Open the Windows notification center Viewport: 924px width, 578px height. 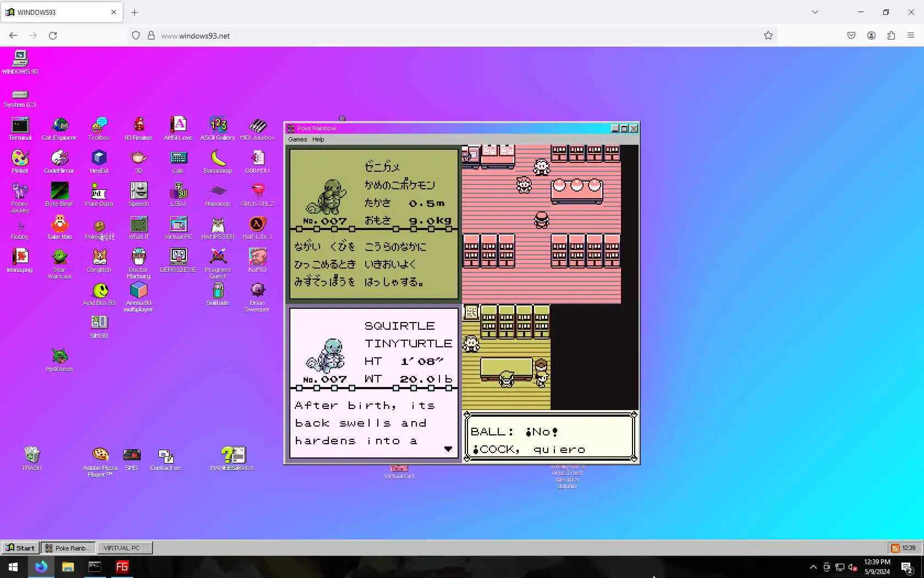tap(908, 567)
